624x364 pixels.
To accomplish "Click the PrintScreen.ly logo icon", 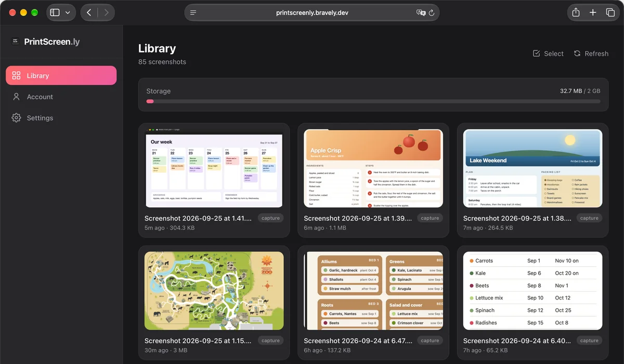I will 16,42.
